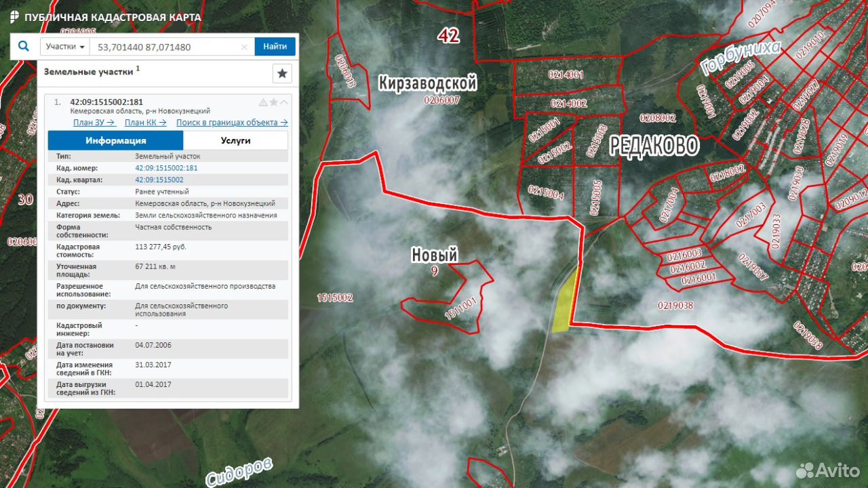The image size is (868, 488).
Task: Click region number 42 label on map
Action: (449, 35)
